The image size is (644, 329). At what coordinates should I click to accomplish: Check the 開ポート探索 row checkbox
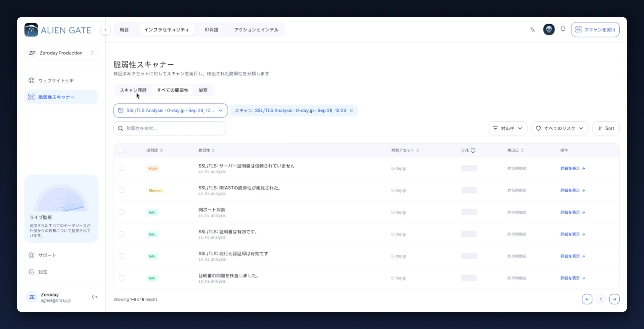(121, 212)
